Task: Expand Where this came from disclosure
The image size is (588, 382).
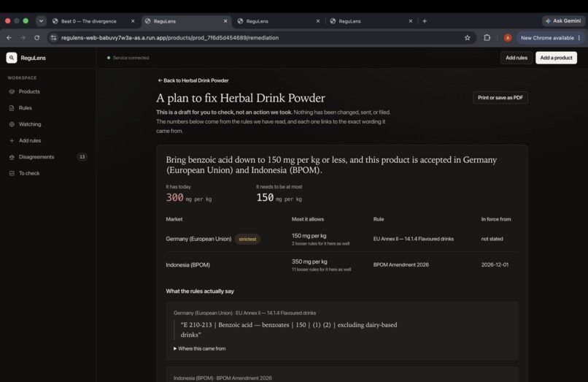Action: pyautogui.click(x=199, y=348)
